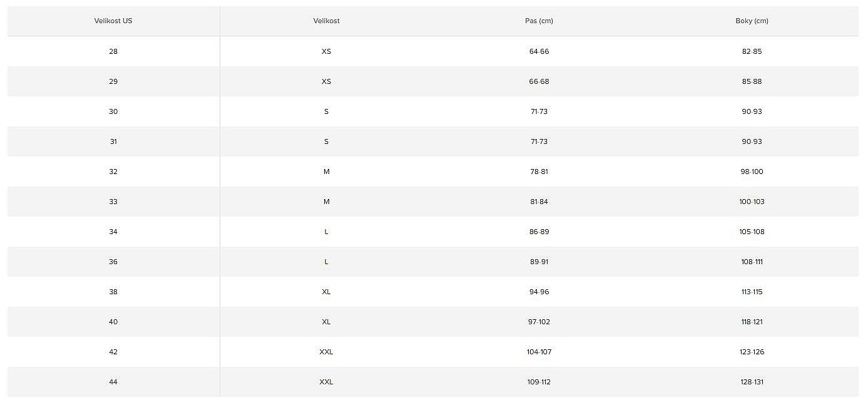868x405 pixels.
Task: Select US size 32 cell
Action: pyautogui.click(x=113, y=172)
